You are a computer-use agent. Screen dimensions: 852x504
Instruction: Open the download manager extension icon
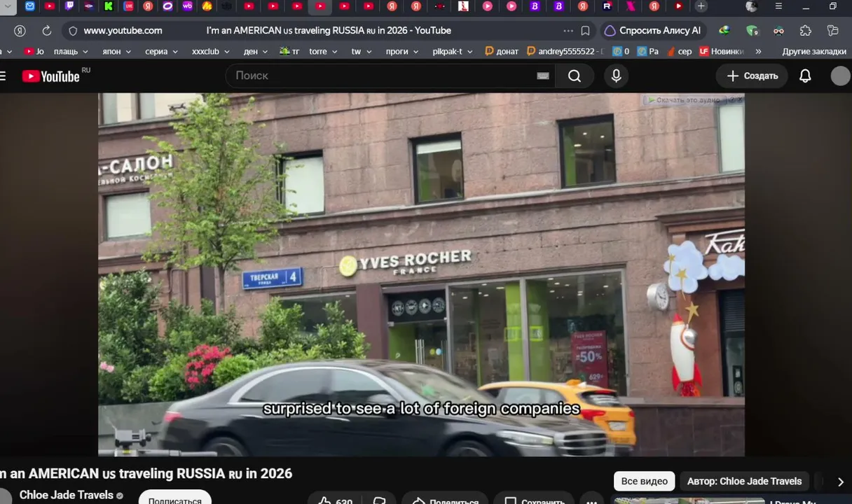tap(724, 31)
